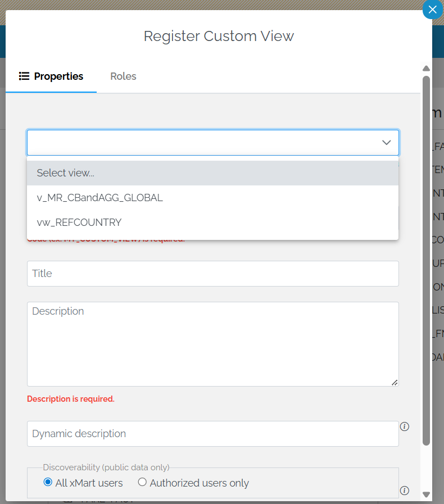Click the blue circular X icon
The width and height of the screenshot is (444, 504).
432,10
